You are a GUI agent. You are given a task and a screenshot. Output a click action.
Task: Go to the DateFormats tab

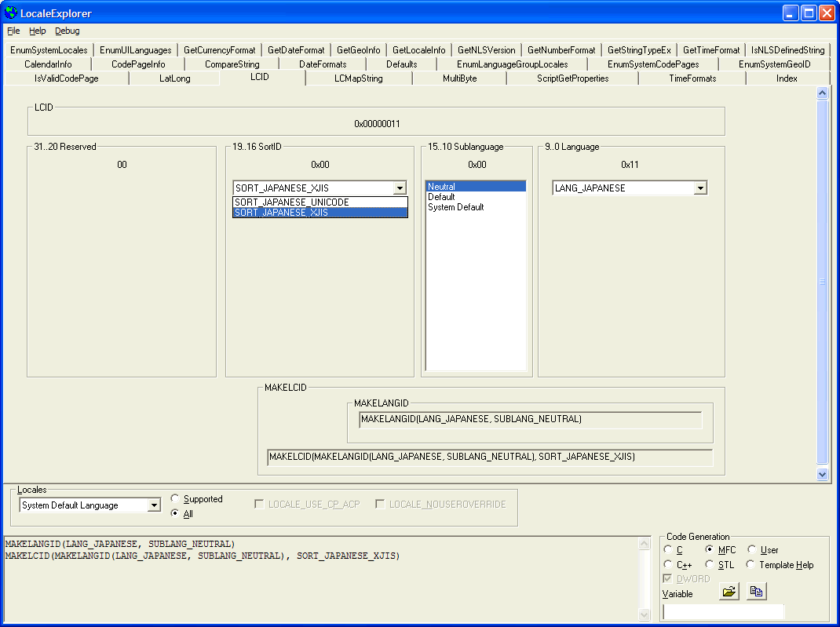click(x=323, y=64)
